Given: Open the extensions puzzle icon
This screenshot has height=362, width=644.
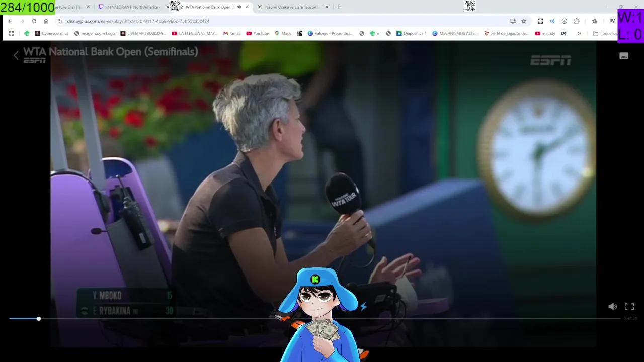Looking at the screenshot, I should pyautogui.click(x=577, y=21).
